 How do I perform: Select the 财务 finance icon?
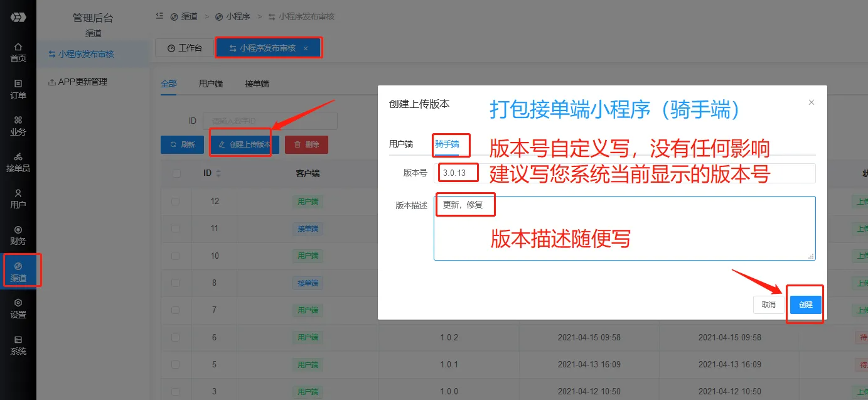[18, 234]
